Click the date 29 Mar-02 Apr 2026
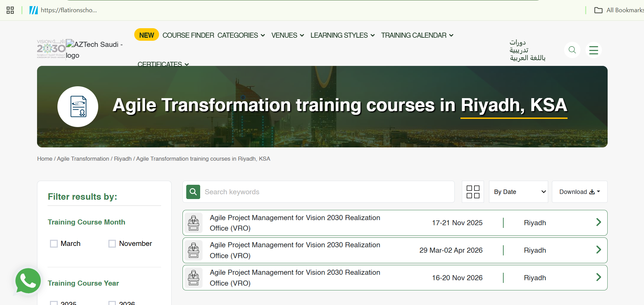The image size is (644, 305). pyautogui.click(x=451, y=250)
